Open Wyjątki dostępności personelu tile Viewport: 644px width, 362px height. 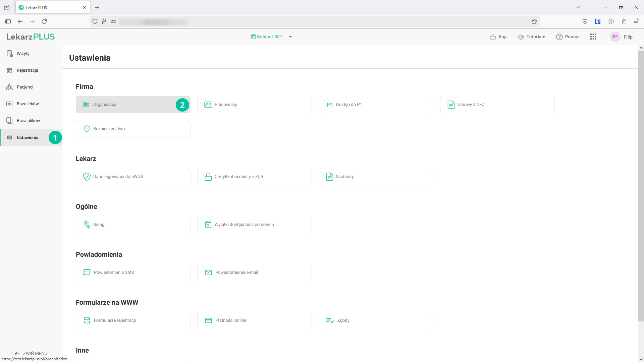tap(254, 225)
